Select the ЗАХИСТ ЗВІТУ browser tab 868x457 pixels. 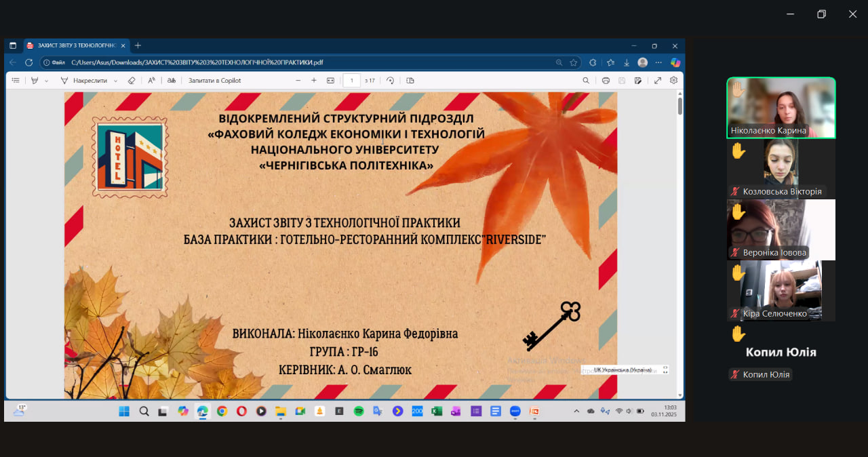[75, 45]
